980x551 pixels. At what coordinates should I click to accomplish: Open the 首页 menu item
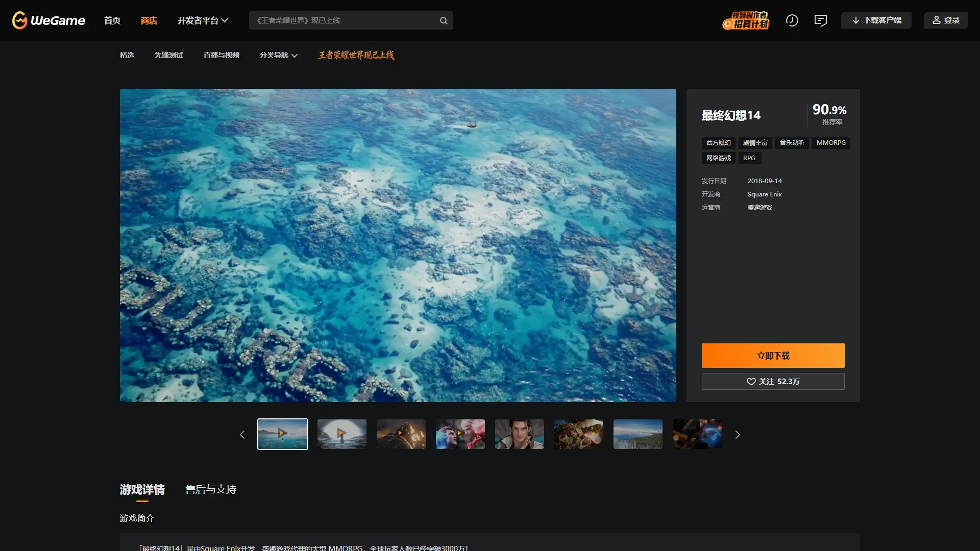click(x=112, y=20)
